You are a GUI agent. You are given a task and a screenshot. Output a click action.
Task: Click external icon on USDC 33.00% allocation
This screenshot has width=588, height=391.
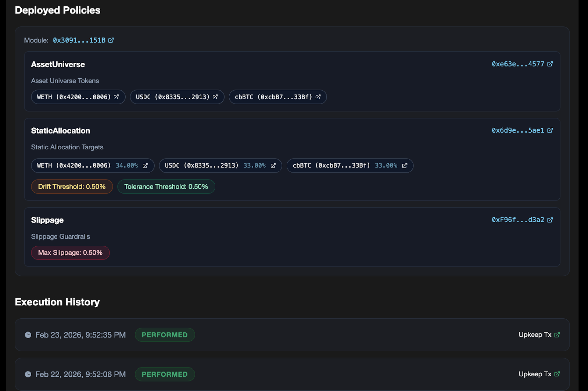(x=273, y=166)
